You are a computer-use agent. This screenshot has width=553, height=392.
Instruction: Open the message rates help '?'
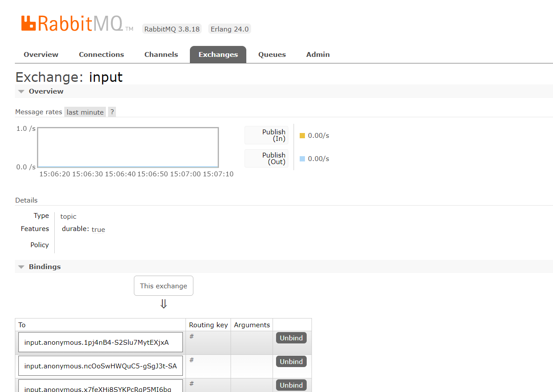click(x=112, y=112)
